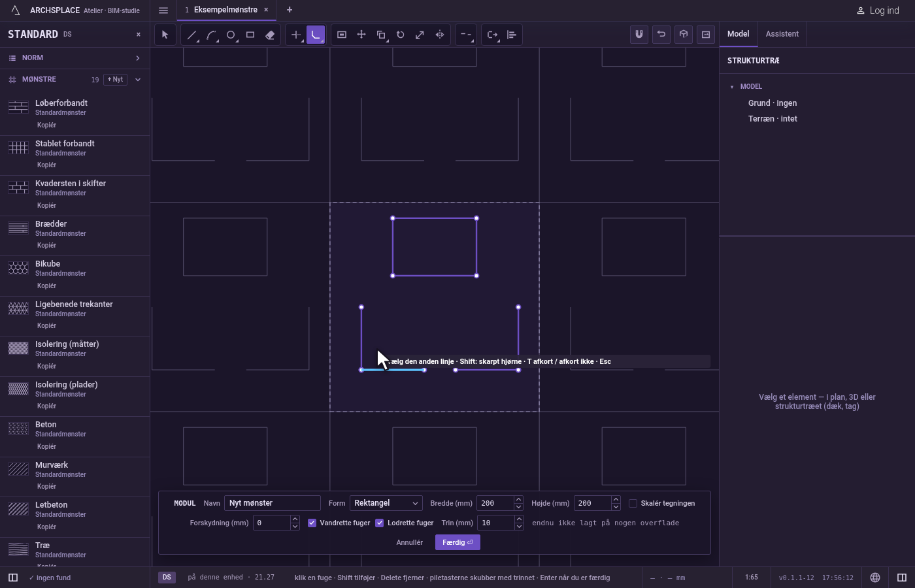Image resolution: width=915 pixels, height=588 pixels.
Task: Click Annullér to cancel the module
Action: (410, 542)
